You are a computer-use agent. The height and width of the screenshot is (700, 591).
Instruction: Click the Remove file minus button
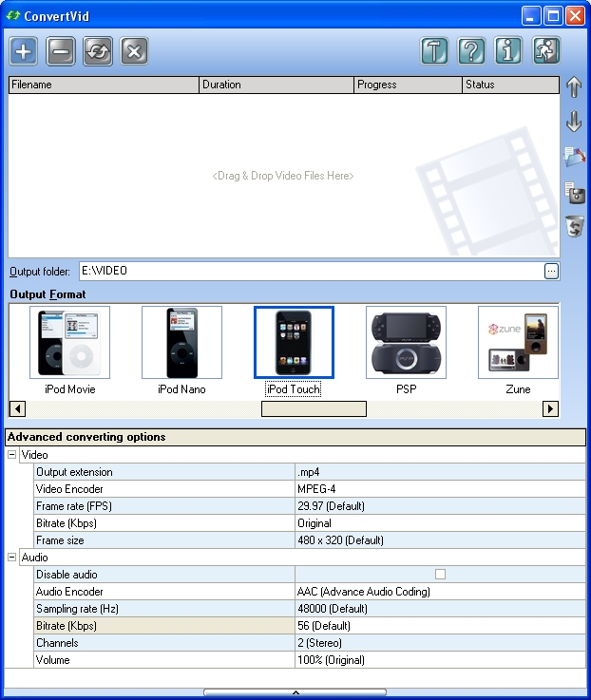pyautogui.click(x=61, y=51)
